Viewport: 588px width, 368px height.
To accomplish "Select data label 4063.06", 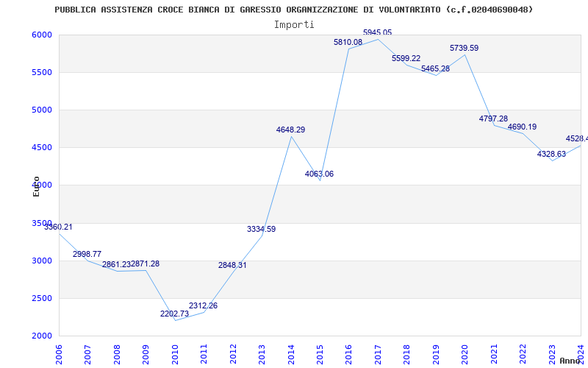I will click(319, 174).
